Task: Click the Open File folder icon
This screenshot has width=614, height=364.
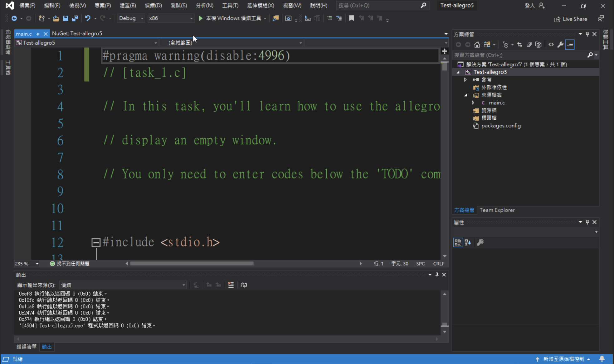Action: coord(56,18)
